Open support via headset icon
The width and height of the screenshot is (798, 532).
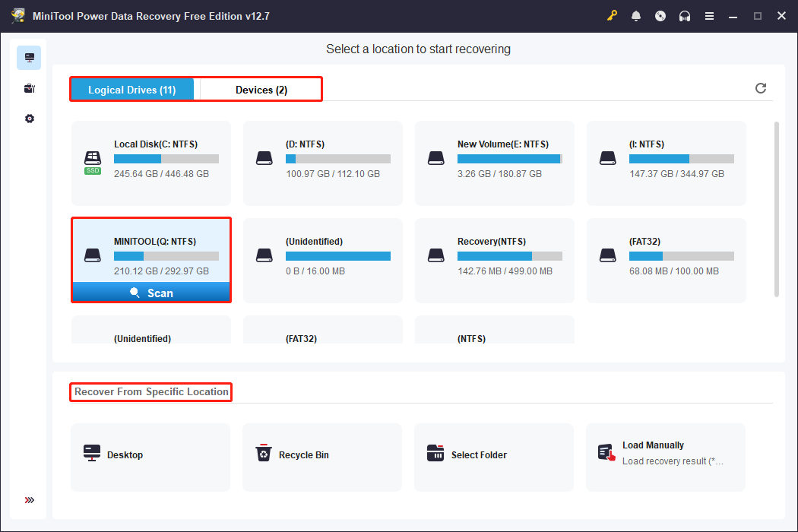(685, 15)
